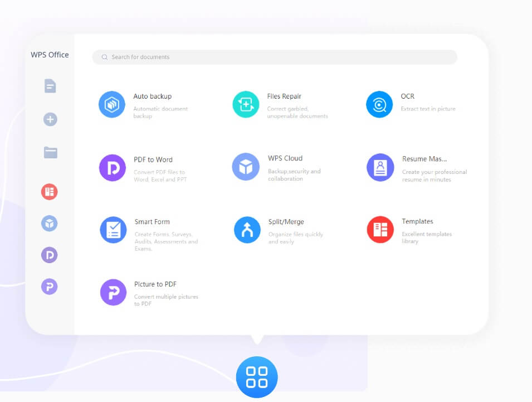Click 'Backup,security and collaboration' description
Viewport: 532px width, 402px height.
click(294, 175)
